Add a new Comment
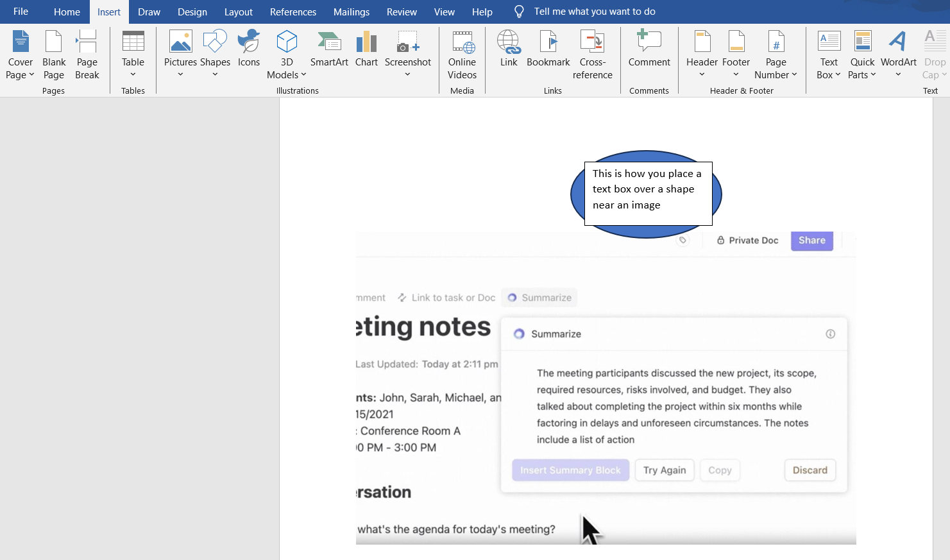950x560 pixels. [649, 49]
